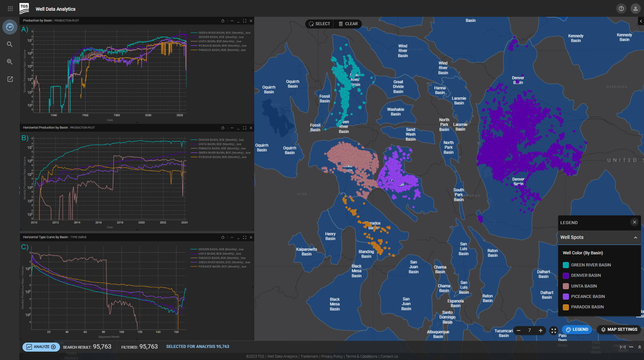Activate the lasso Select tool on map
Viewport: 644px width, 360px height.
click(319, 24)
